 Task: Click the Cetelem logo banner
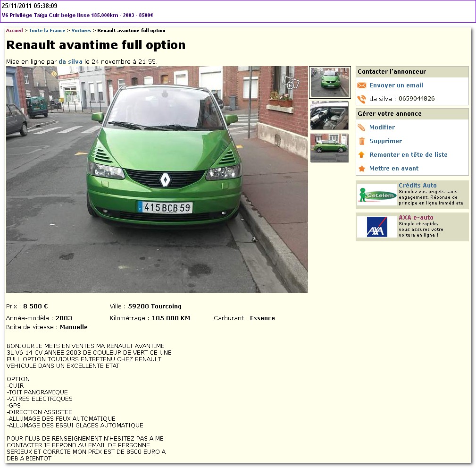point(376,195)
